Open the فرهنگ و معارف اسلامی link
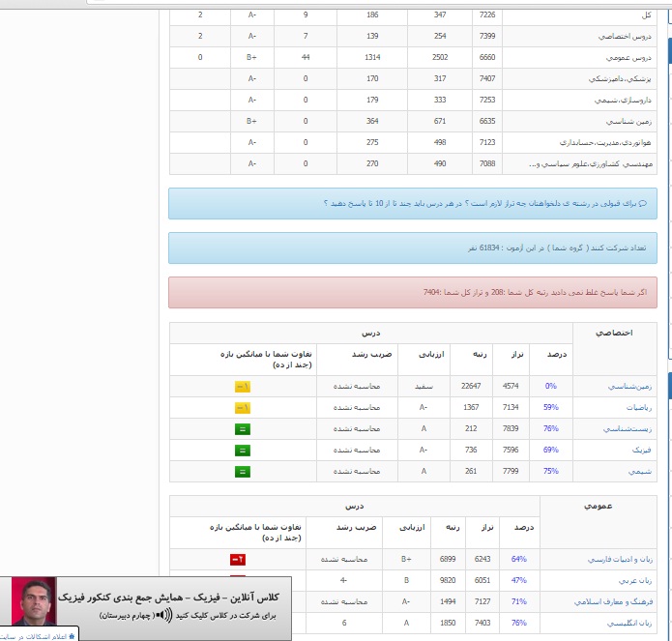 coord(613,602)
